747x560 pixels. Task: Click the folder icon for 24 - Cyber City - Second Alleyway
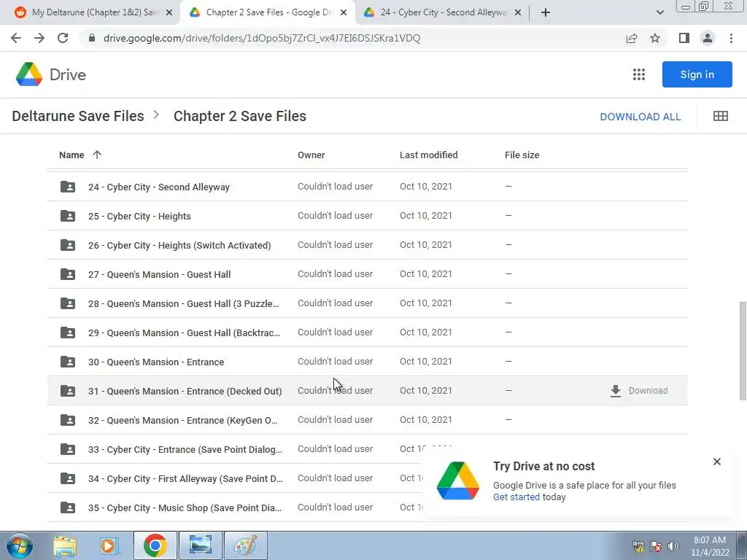pos(68,187)
